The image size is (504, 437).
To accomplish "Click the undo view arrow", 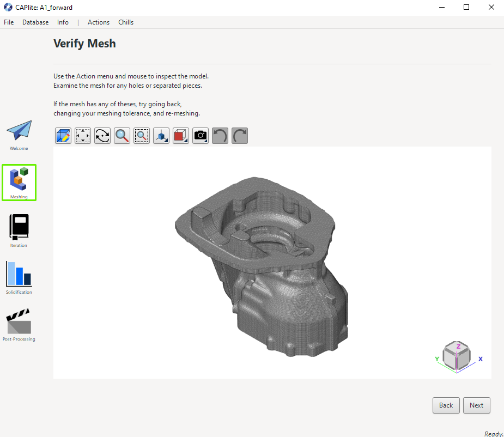I will tap(220, 136).
